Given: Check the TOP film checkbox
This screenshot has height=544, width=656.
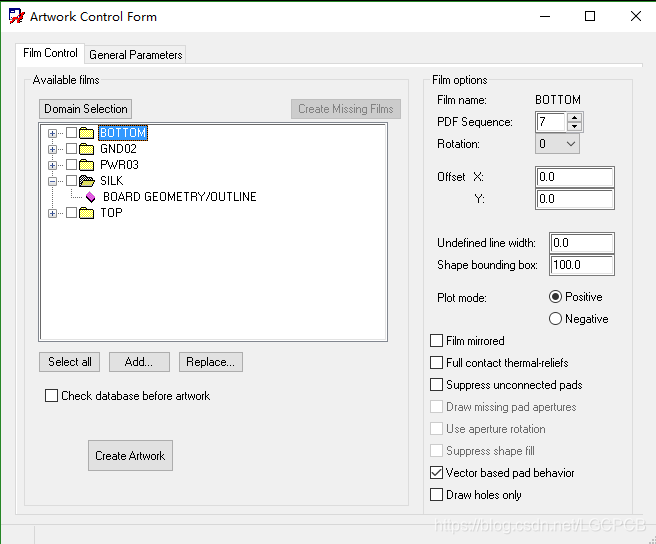Looking at the screenshot, I should point(72,213).
